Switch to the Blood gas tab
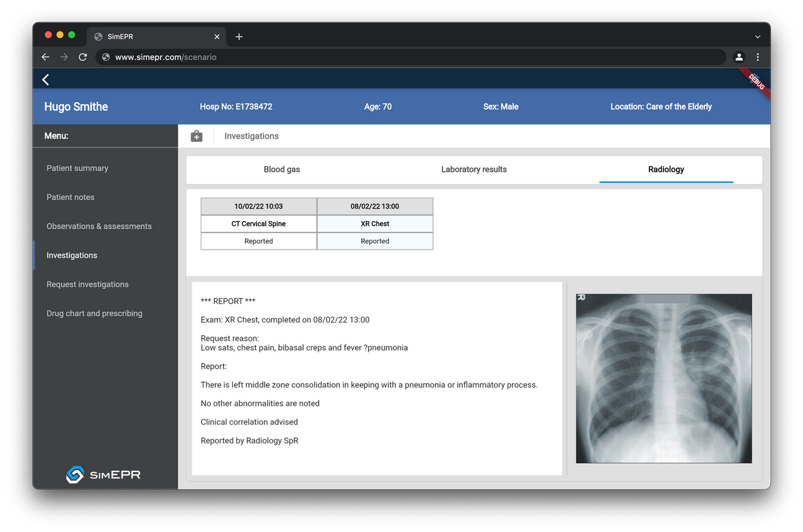The width and height of the screenshot is (803, 532). pos(282,170)
